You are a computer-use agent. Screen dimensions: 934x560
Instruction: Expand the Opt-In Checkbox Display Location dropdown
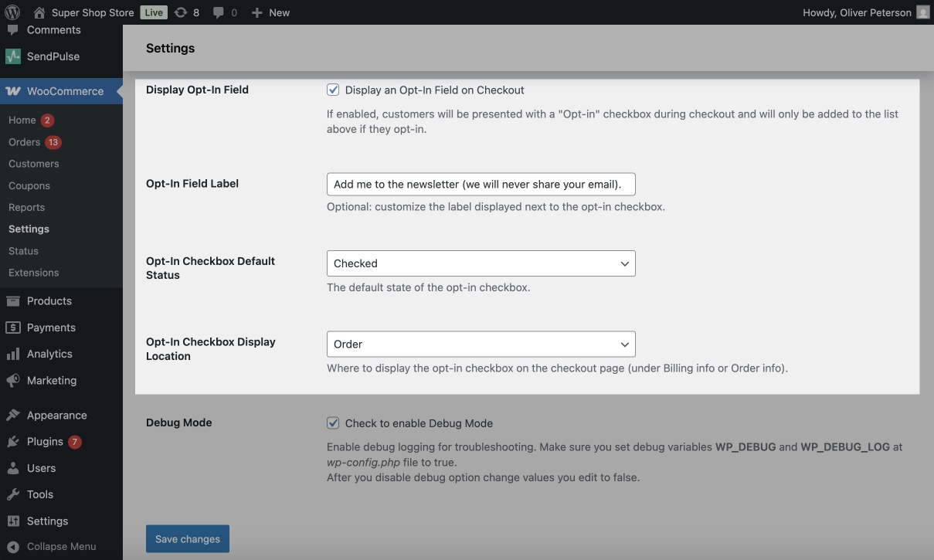(481, 344)
